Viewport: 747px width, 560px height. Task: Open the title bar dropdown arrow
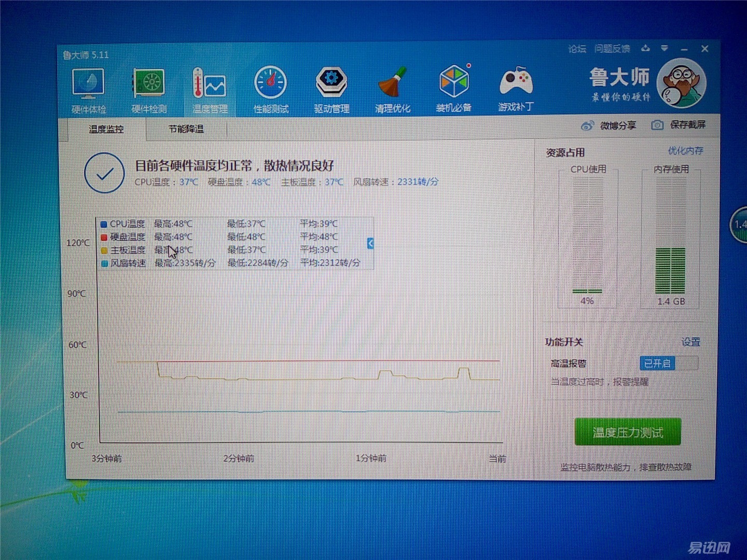point(664,48)
